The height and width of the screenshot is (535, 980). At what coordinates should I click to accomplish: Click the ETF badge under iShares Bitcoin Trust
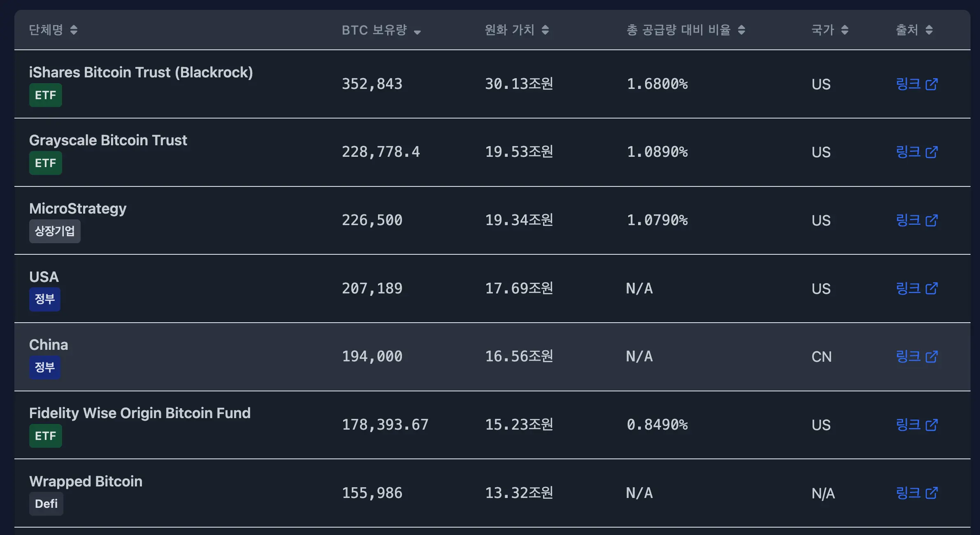click(45, 95)
